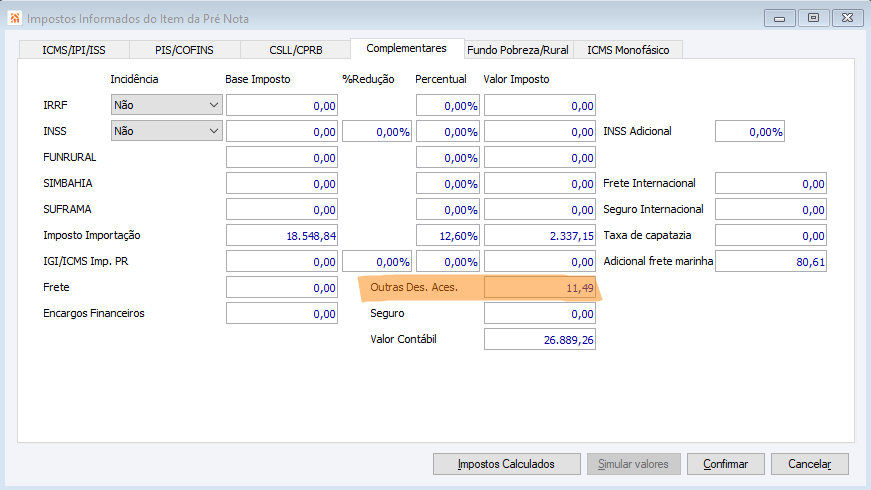Close the Impostos Informados window
This screenshot has height=490, width=871.
pyautogui.click(x=847, y=18)
